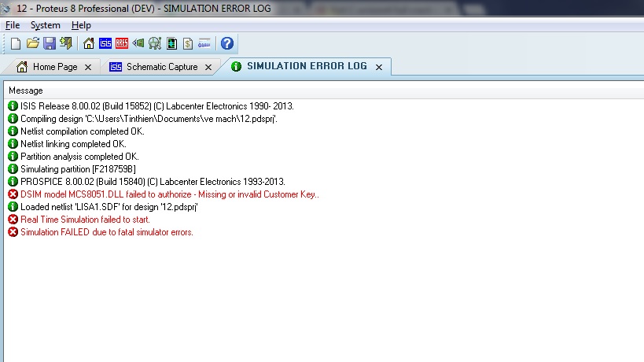Select the Loaded netlist 'LISA1.SDF' line

click(x=109, y=207)
